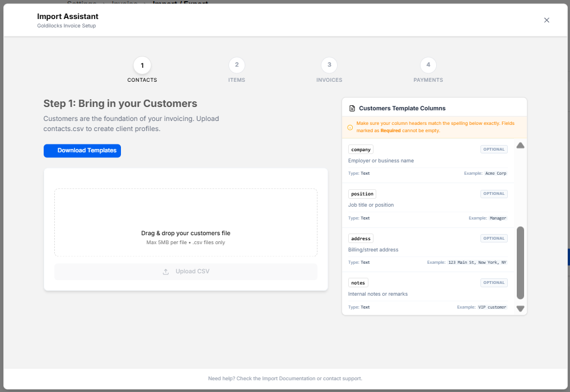Close the Import Assistant dialog
Screen dimensions: 570x392
546,20
